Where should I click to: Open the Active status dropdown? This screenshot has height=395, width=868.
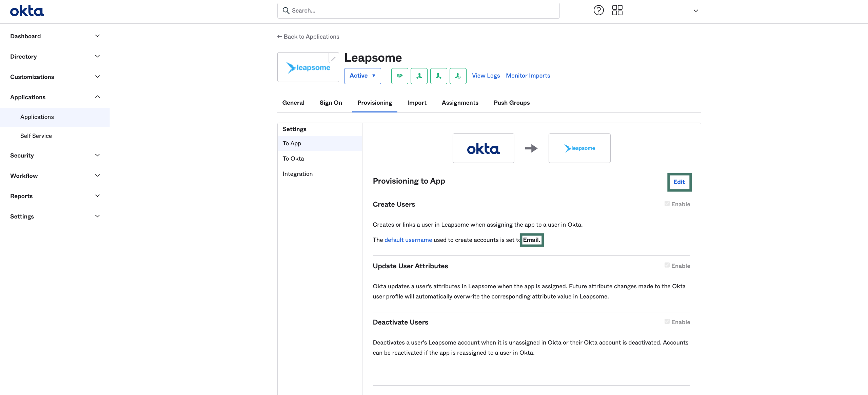click(362, 76)
